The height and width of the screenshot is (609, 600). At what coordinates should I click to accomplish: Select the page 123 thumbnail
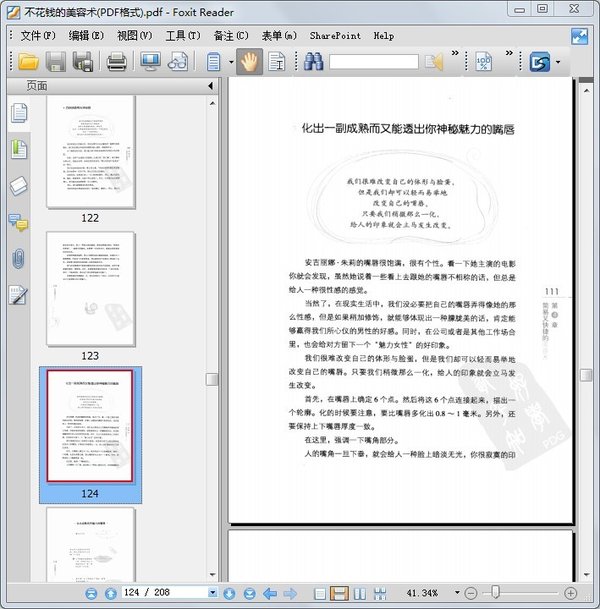pyautogui.click(x=91, y=289)
